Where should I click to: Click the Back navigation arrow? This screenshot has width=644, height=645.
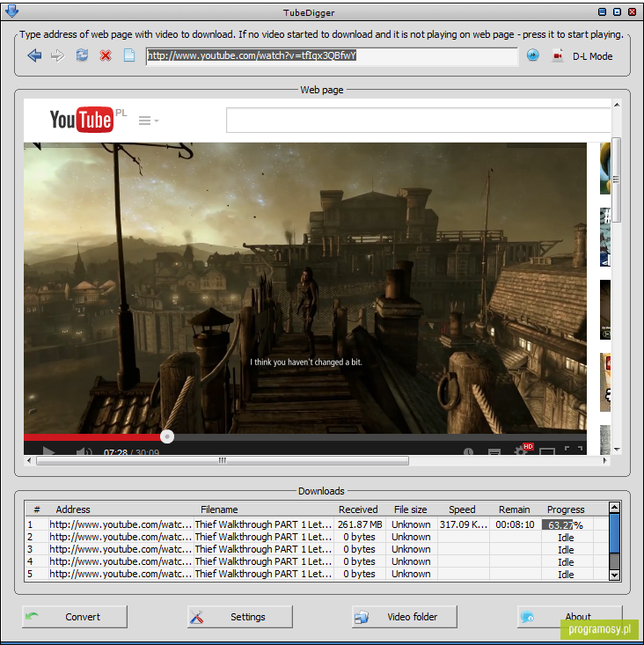click(34, 55)
